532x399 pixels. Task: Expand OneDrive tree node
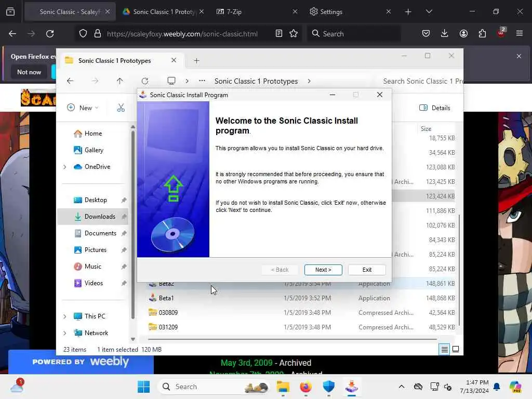click(x=65, y=167)
